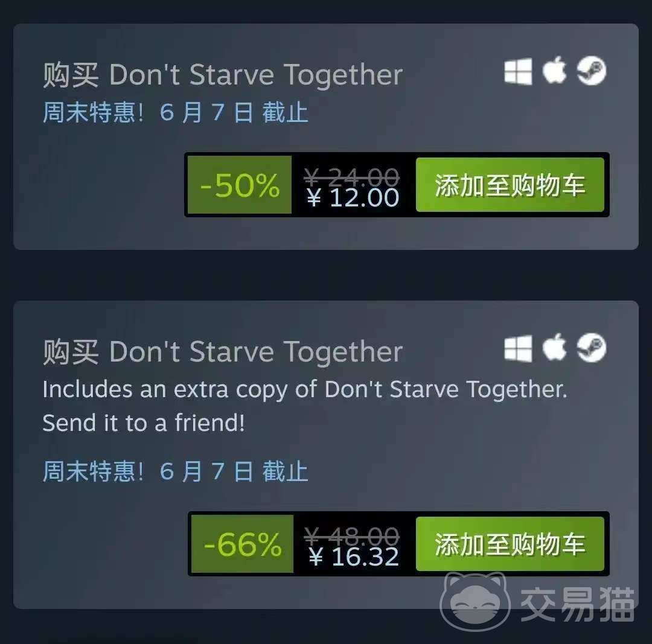Click the Apple macOS icon in first package
Viewport: 652px width, 644px height.
tap(555, 70)
